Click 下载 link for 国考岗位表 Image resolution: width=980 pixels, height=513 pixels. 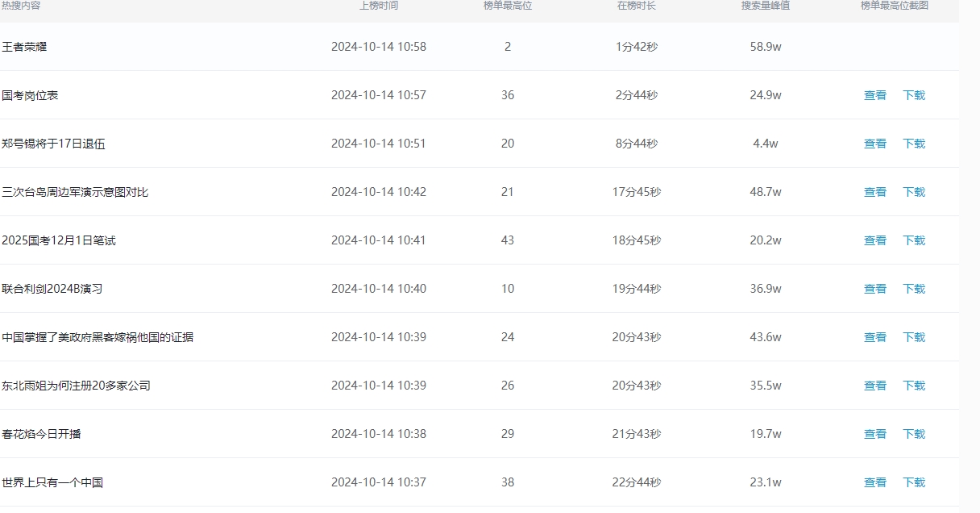914,95
